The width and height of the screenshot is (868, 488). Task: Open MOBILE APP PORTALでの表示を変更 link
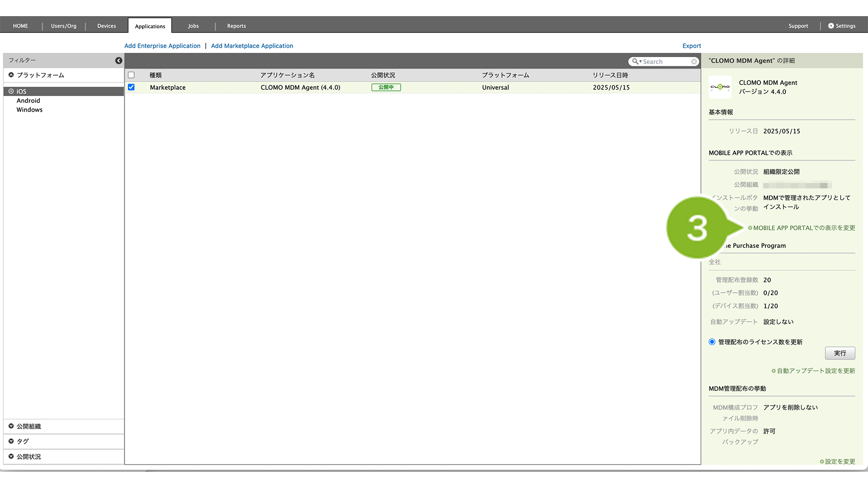[804, 228]
